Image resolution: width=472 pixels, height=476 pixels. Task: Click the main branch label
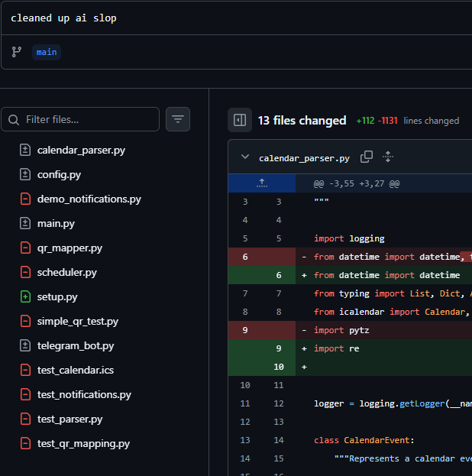(x=47, y=52)
